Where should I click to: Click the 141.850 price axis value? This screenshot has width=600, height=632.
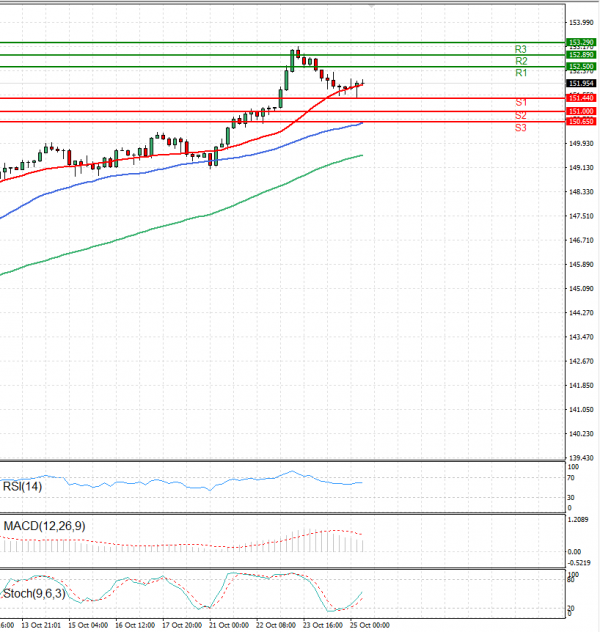pyautogui.click(x=581, y=385)
